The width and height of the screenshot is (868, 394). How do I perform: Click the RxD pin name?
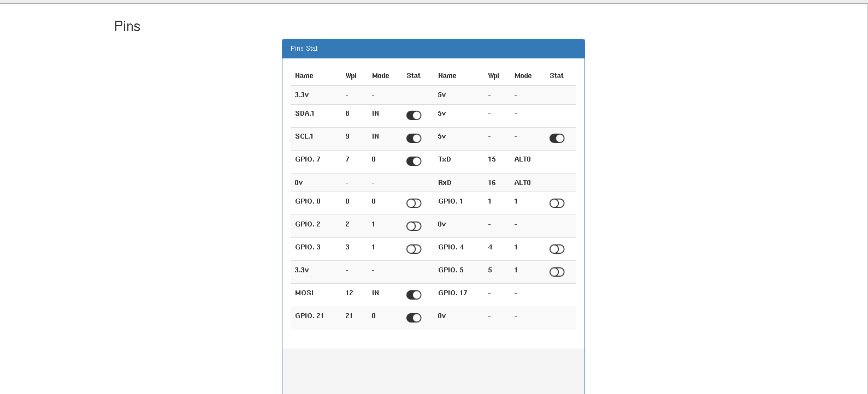445,183
